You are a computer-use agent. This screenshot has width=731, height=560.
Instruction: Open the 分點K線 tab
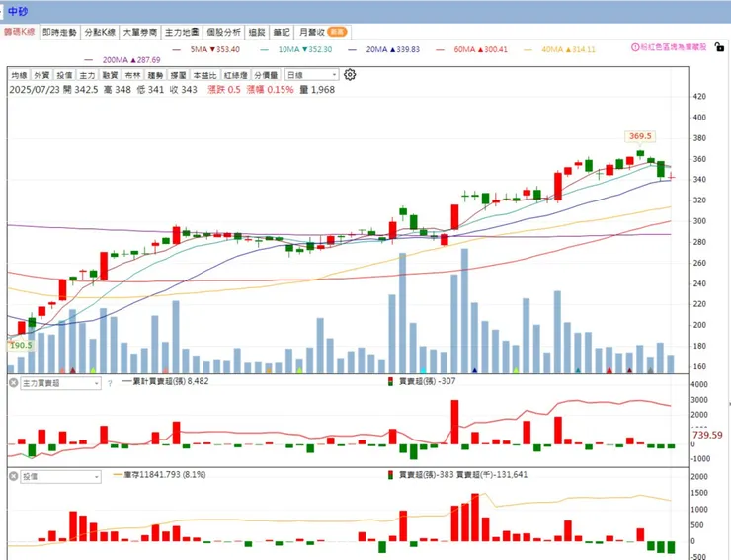point(100,32)
